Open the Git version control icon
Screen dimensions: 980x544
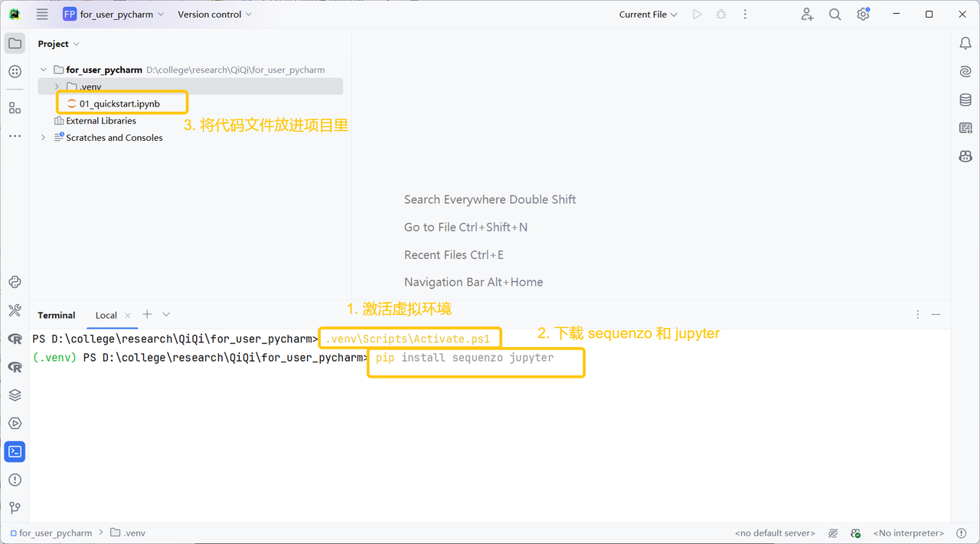15,507
